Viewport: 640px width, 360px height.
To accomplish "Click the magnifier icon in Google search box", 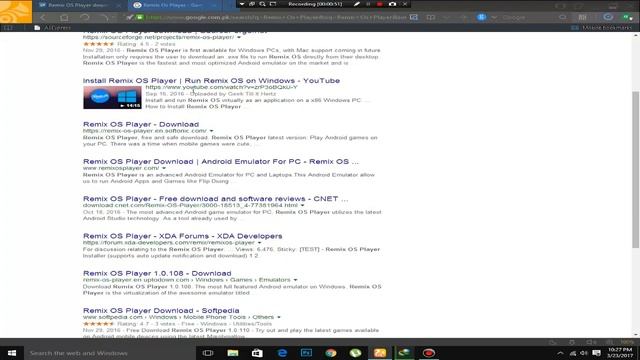I will tap(563, 18).
